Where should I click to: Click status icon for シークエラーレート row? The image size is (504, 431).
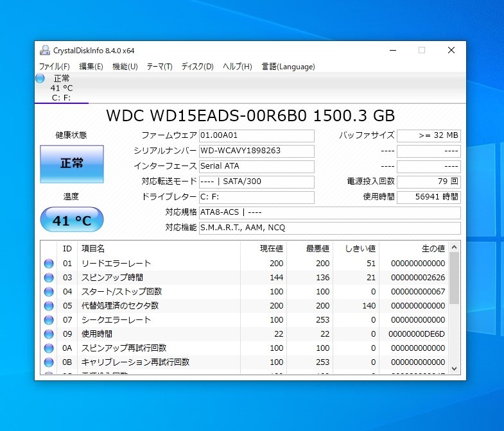coord(49,320)
